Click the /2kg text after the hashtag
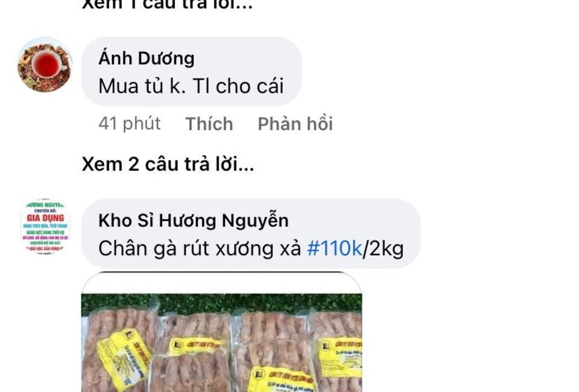 [x=384, y=248]
